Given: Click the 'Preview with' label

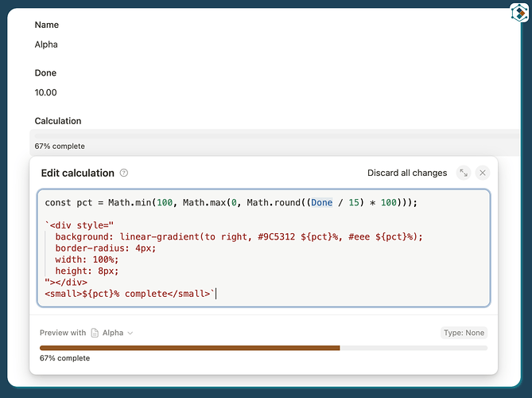Looking at the screenshot, I should point(63,333).
